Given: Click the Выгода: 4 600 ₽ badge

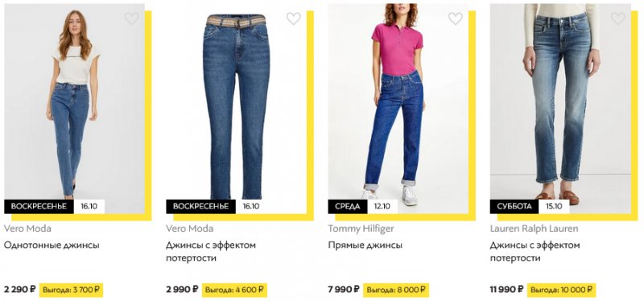Looking at the screenshot, I should (234, 290).
